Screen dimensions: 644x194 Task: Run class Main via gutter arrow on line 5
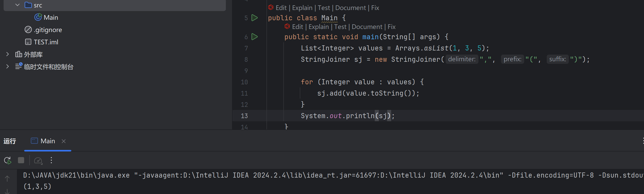[x=254, y=18]
